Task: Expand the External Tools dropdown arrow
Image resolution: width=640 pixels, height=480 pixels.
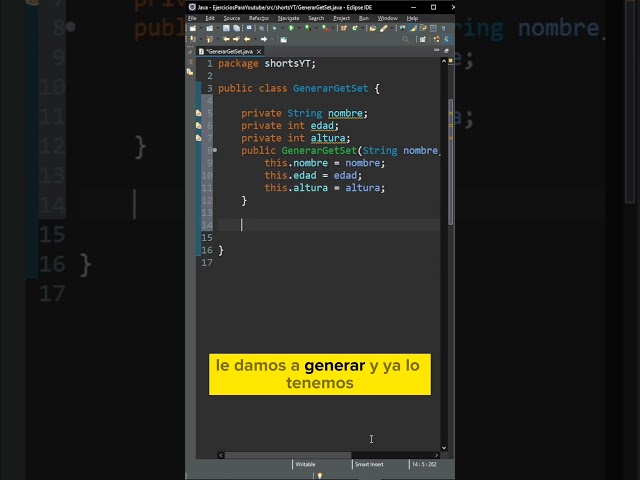Action: click(333, 28)
